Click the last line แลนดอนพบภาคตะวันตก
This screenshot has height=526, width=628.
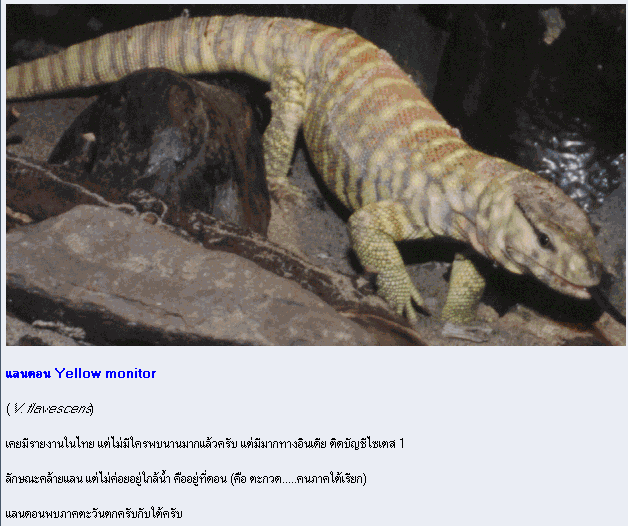coord(94,513)
